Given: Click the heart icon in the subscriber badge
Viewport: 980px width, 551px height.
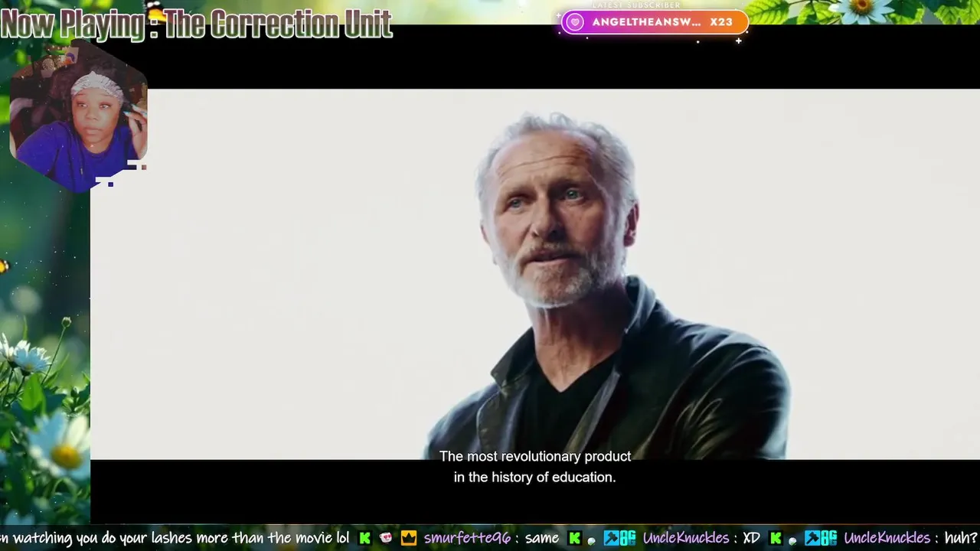Looking at the screenshot, I should (x=576, y=22).
